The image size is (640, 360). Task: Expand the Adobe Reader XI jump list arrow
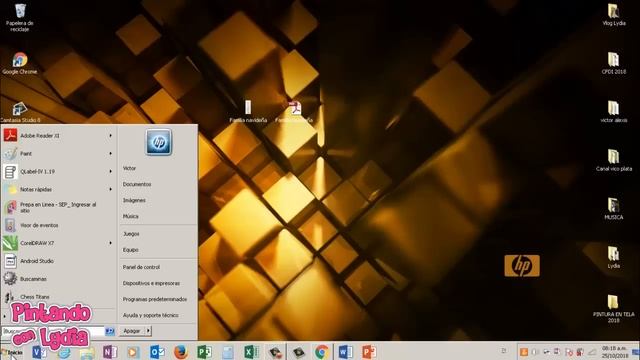(x=111, y=136)
